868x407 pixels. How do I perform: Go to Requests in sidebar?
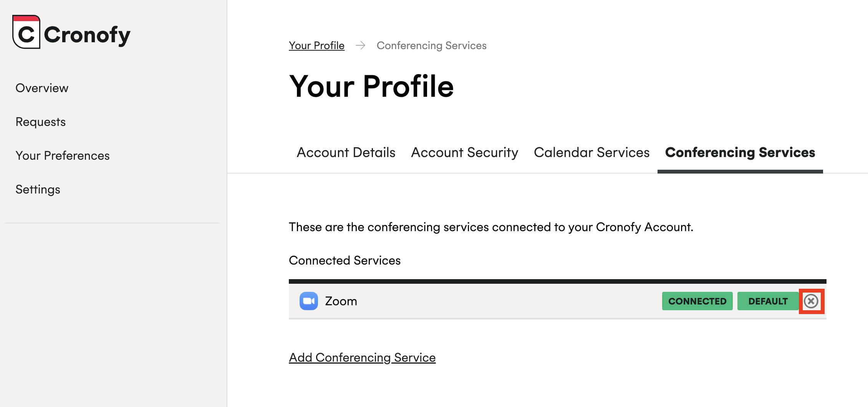pos(41,122)
